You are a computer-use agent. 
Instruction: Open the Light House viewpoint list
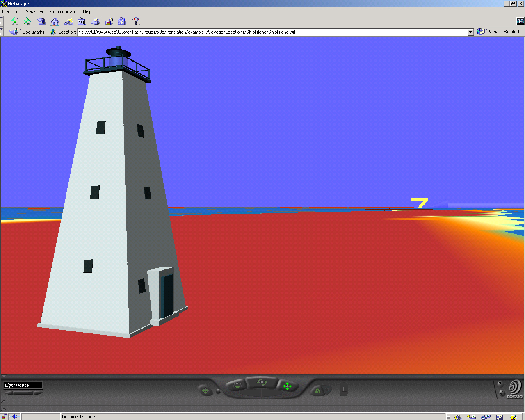click(x=23, y=385)
